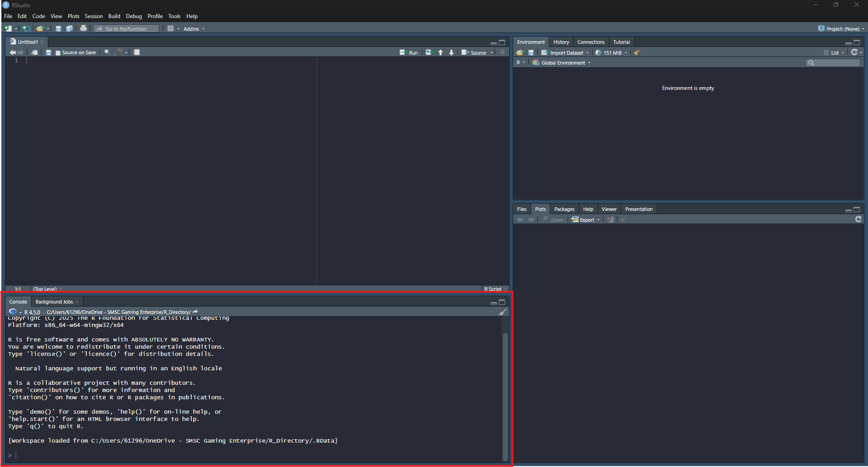This screenshot has height=467, width=868.
Task: Open the Addins dropdown
Action: 194,29
